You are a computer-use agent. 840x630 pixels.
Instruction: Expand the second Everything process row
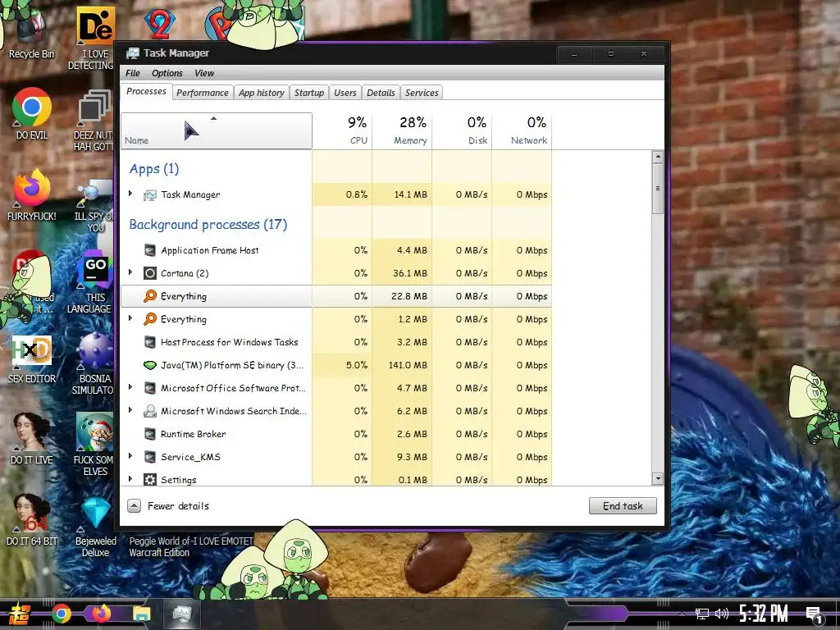[130, 319]
